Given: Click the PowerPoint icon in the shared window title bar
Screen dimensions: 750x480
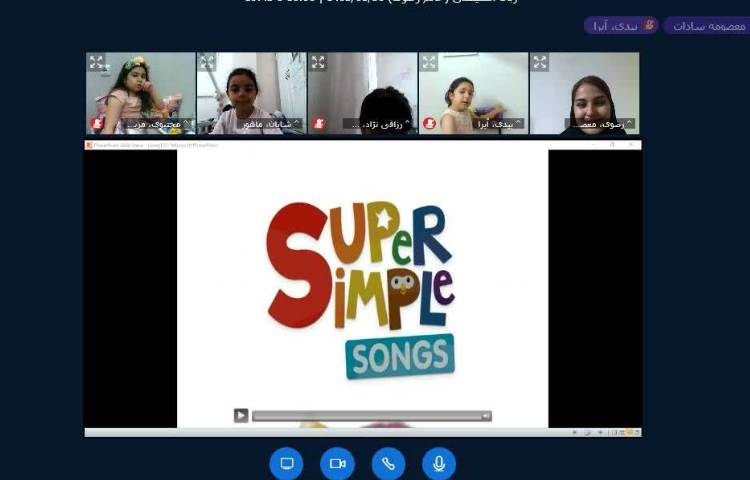Looking at the screenshot, I should point(88,145).
